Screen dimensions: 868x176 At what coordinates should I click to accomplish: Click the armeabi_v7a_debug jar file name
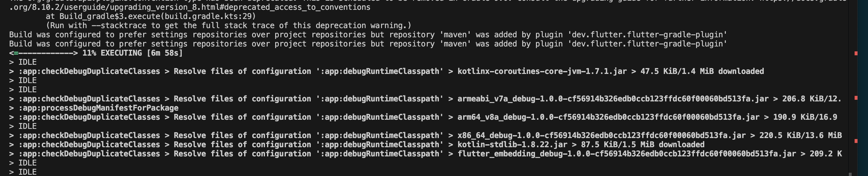point(613,99)
